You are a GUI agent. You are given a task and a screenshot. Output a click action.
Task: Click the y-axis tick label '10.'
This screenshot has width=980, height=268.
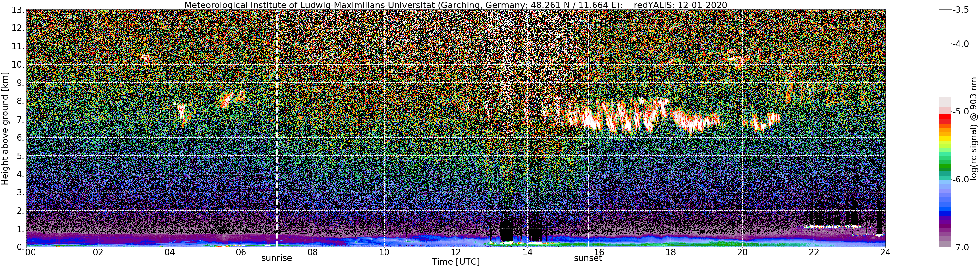tap(18, 65)
